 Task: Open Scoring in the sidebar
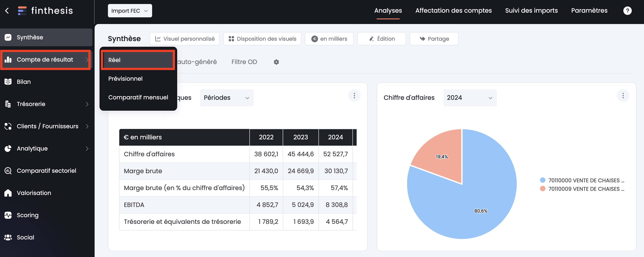[46, 215]
